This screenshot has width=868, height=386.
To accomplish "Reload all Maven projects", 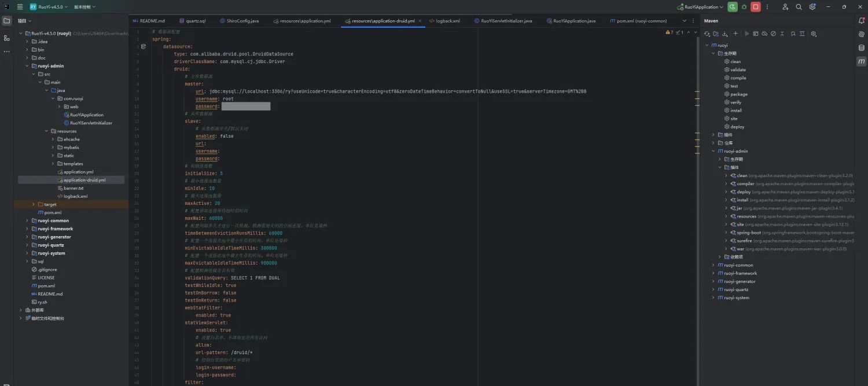I will 707,34.
